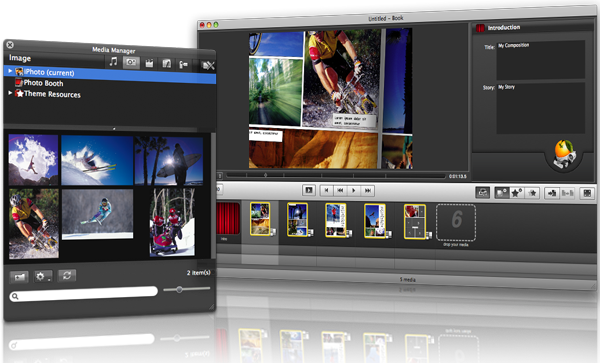
Task: Select the airborne skier on gray sky thumbnail
Action: 97,214
